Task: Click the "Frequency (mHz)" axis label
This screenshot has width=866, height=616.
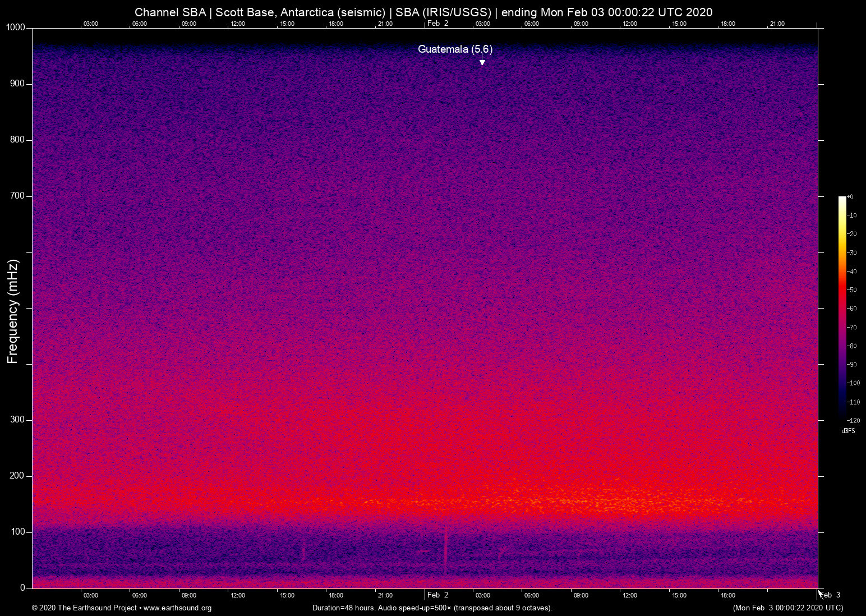Action: click(x=13, y=311)
